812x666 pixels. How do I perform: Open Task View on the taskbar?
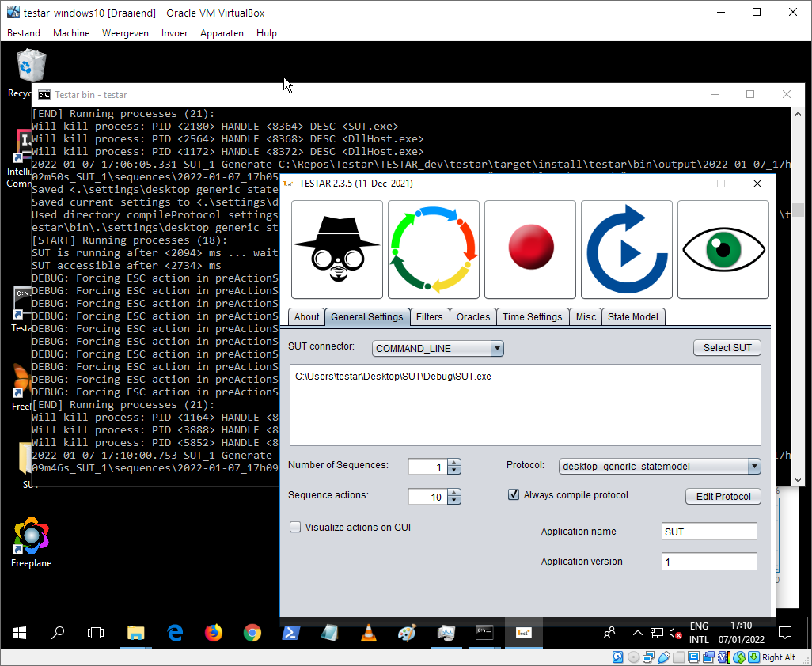[x=96, y=632]
